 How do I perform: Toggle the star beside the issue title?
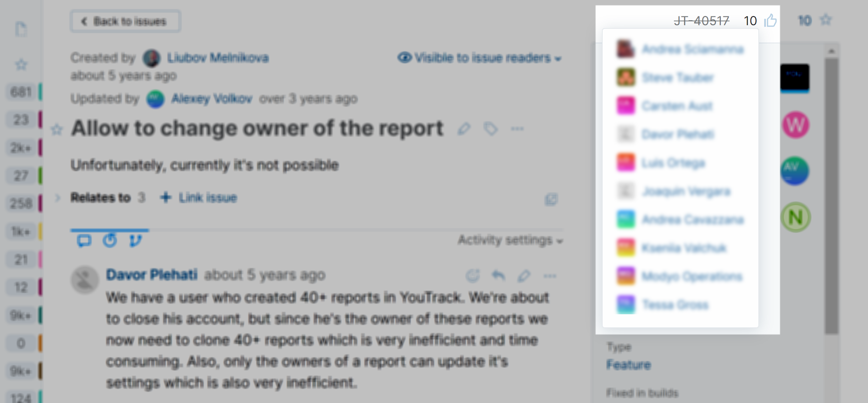57,130
